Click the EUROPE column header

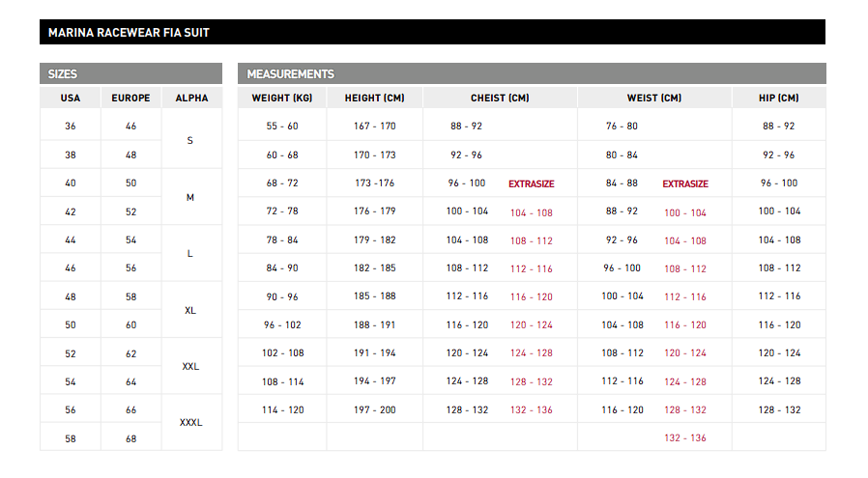(130, 98)
